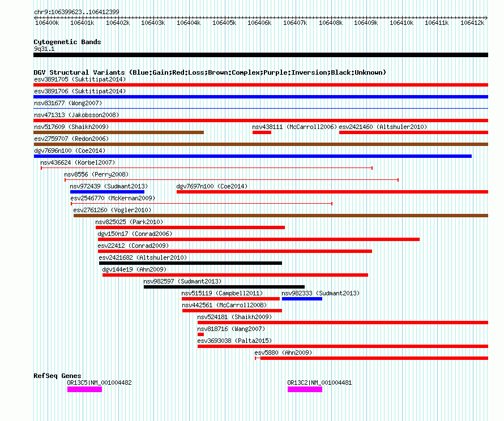
Task: Open esv2546770 (McKernan2009) variant
Action: tap(202, 204)
